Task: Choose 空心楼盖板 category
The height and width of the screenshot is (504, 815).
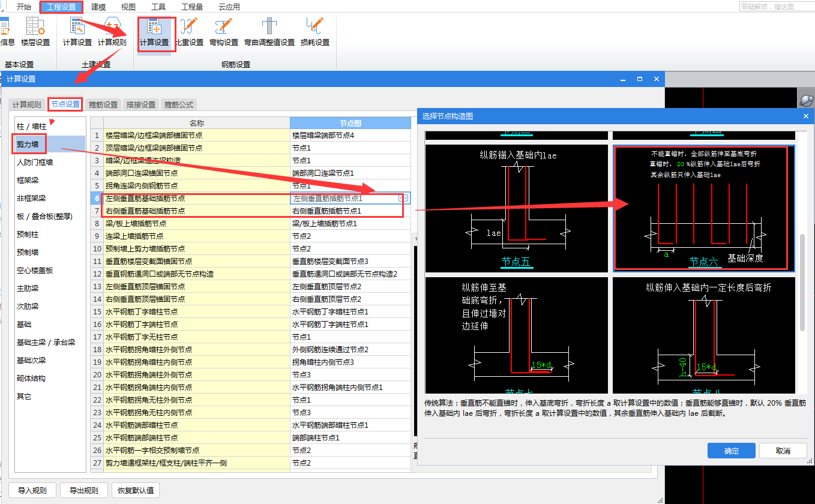Action: click(50, 271)
